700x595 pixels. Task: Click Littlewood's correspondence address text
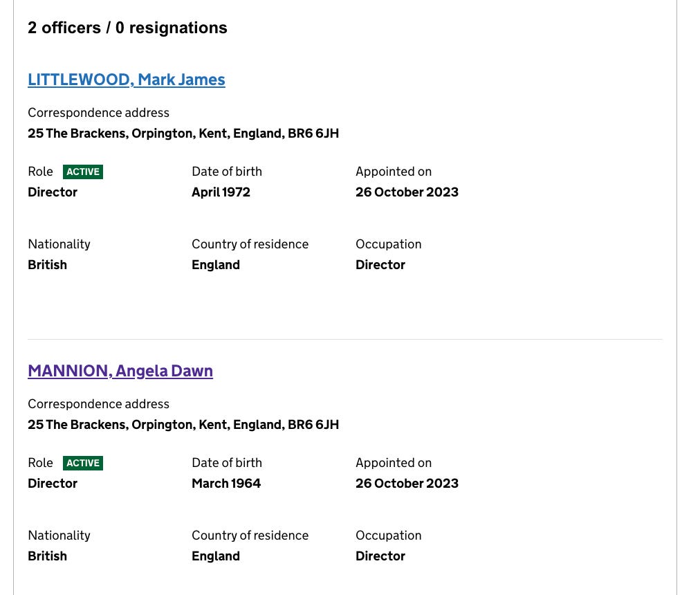[x=183, y=133]
